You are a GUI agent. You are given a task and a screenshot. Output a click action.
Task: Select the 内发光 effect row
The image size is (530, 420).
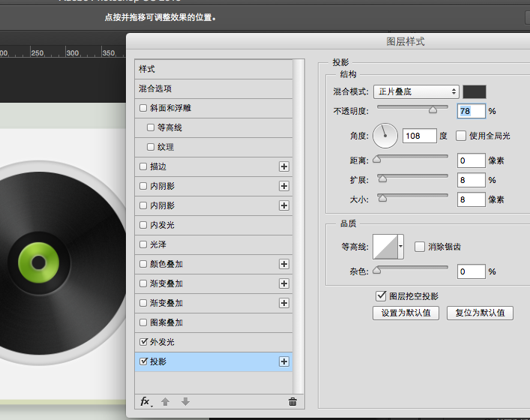[x=214, y=225]
